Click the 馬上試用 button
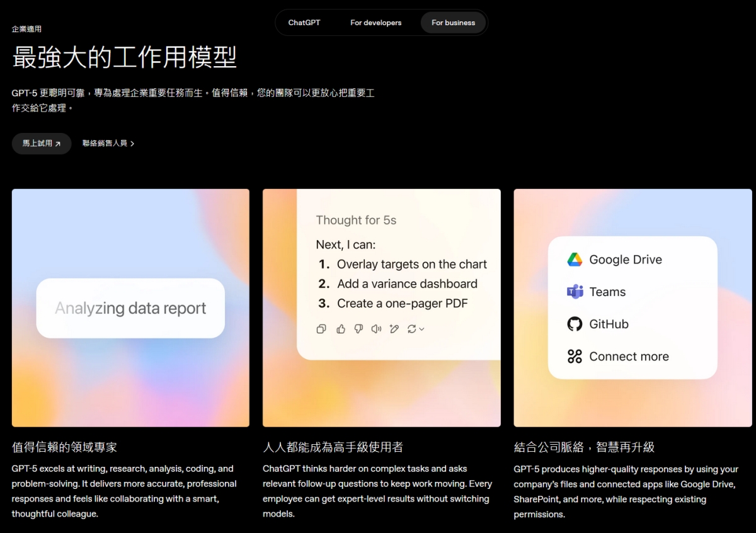The width and height of the screenshot is (756, 533). [x=42, y=144]
